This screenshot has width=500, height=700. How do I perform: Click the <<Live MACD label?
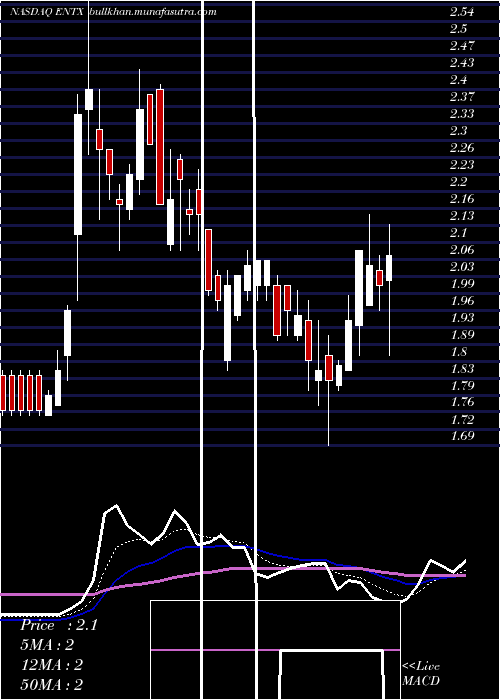click(421, 673)
